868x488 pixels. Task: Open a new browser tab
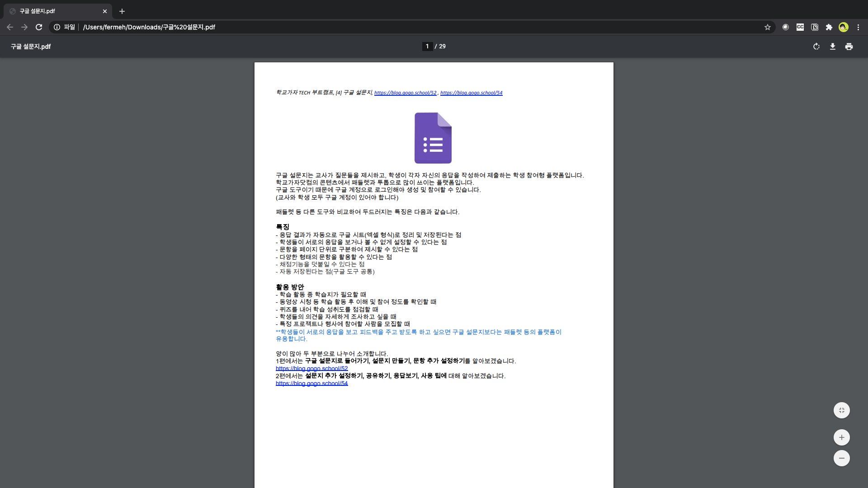point(122,11)
